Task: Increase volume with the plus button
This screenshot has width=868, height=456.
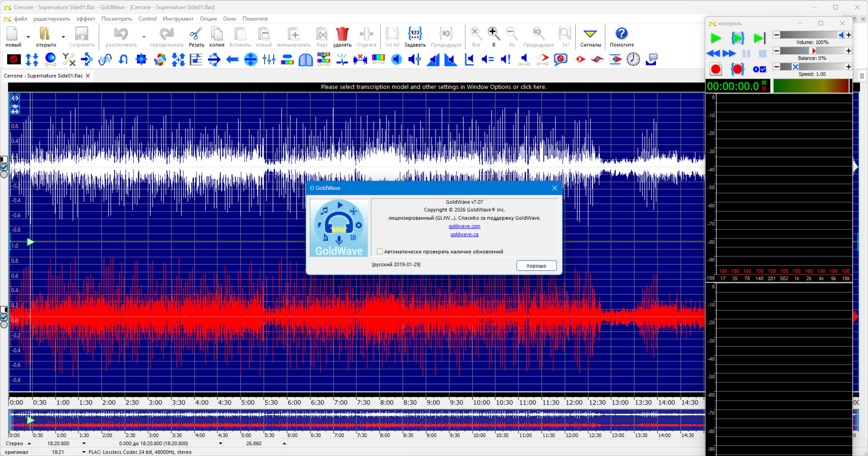Action: (x=849, y=35)
